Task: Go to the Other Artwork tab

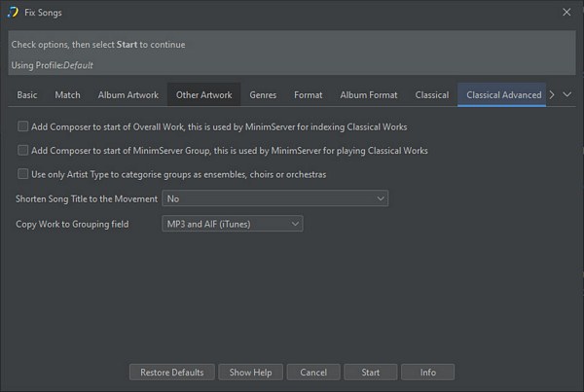Action: click(203, 95)
